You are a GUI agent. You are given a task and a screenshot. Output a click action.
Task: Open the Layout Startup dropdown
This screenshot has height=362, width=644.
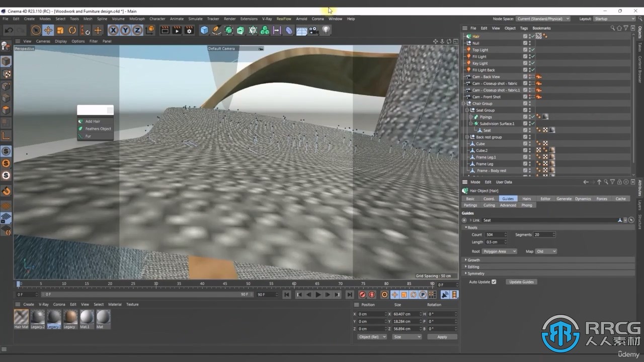[614, 19]
